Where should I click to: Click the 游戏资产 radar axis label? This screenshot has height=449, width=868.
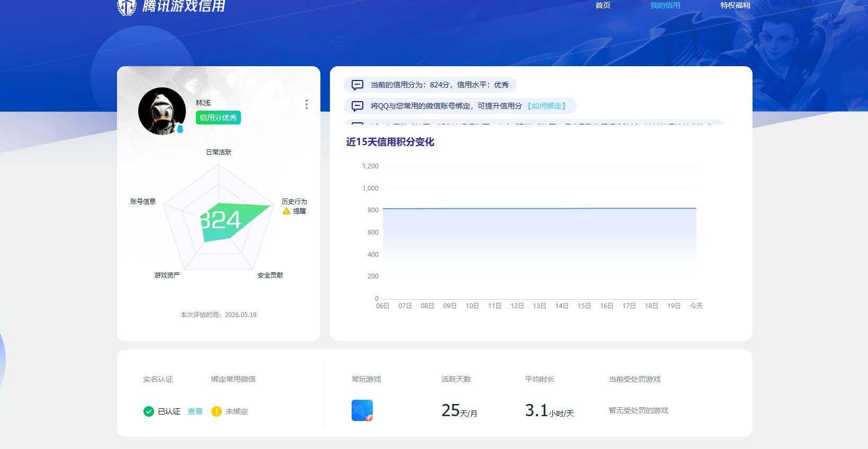(167, 275)
